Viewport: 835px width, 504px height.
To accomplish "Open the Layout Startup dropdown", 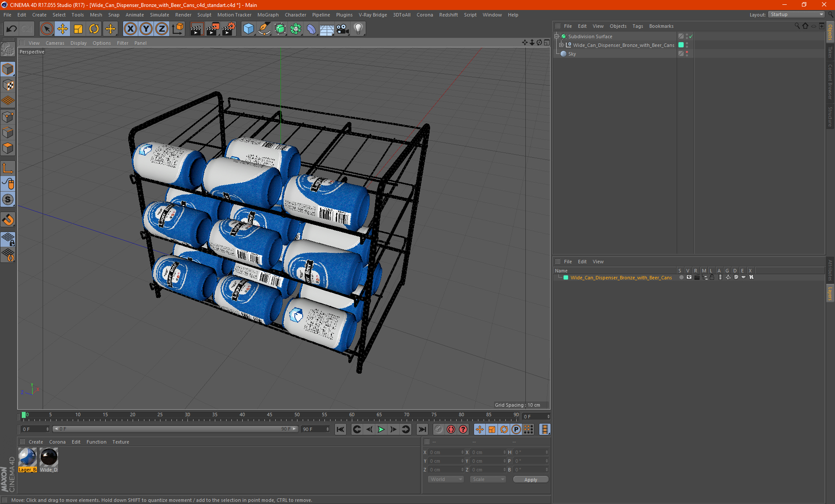I will [x=796, y=14].
